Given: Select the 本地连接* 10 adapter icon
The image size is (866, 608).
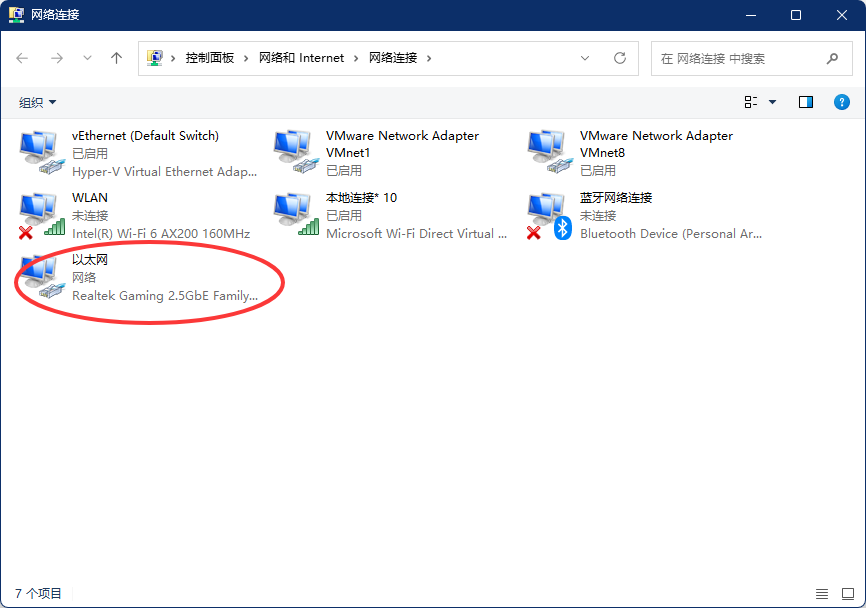Looking at the screenshot, I should click(x=295, y=214).
